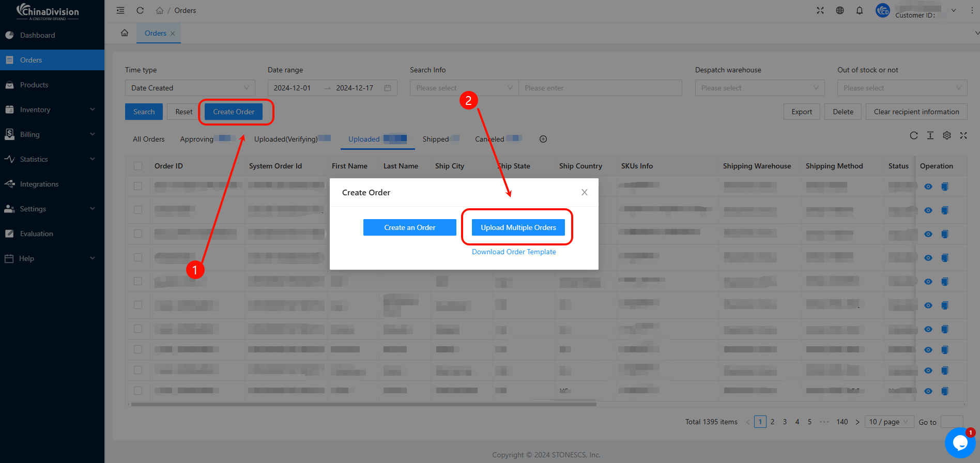This screenshot has height=463, width=980.
Task: Open the language globe icon
Action: click(840, 10)
